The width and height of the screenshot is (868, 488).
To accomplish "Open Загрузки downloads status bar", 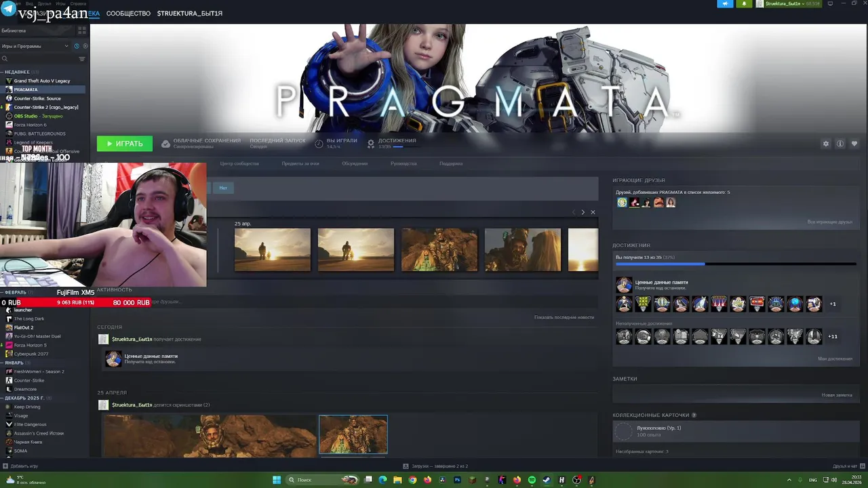I will pos(435,466).
